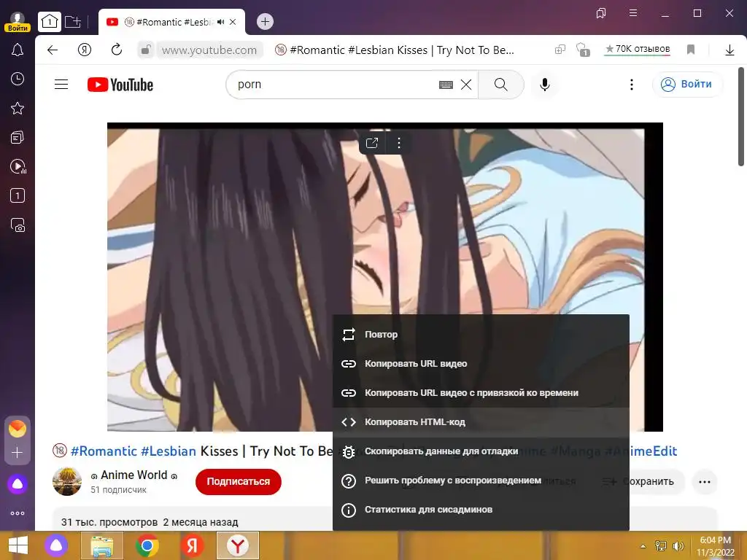Image resolution: width=747 pixels, height=560 pixels.
Task: Open more actions ellipsis next to Сохранить
Action: tap(705, 482)
